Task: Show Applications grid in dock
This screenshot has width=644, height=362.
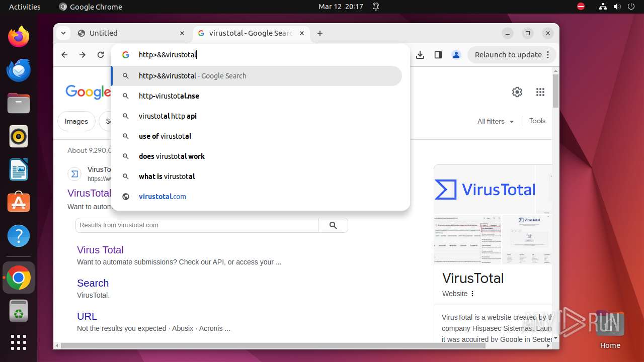Action: tap(19, 342)
